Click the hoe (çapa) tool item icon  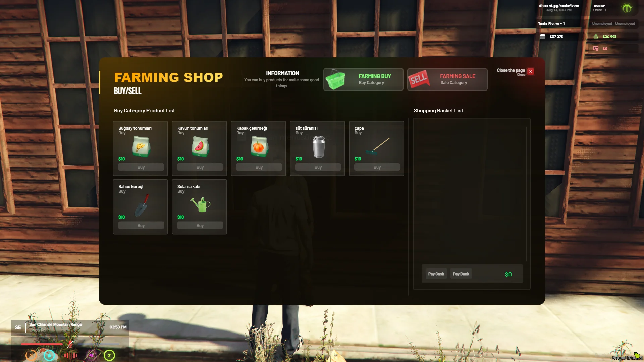tap(377, 146)
